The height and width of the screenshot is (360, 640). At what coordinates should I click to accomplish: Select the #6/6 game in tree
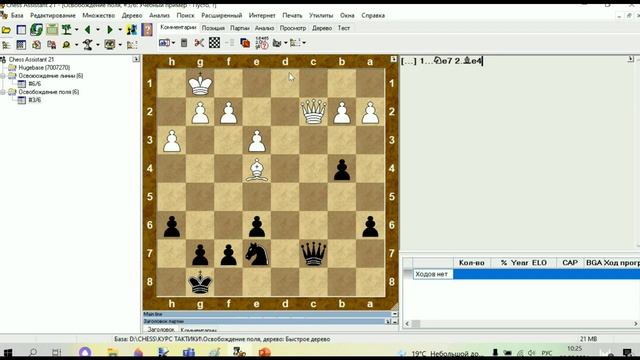coord(34,84)
